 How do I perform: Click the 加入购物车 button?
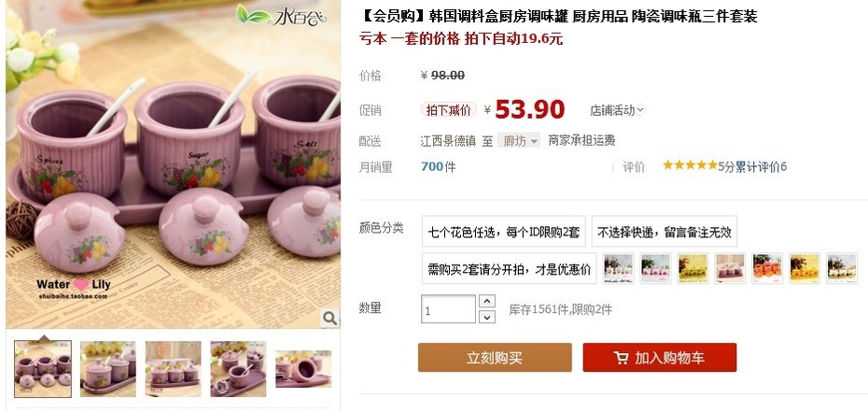[660, 358]
